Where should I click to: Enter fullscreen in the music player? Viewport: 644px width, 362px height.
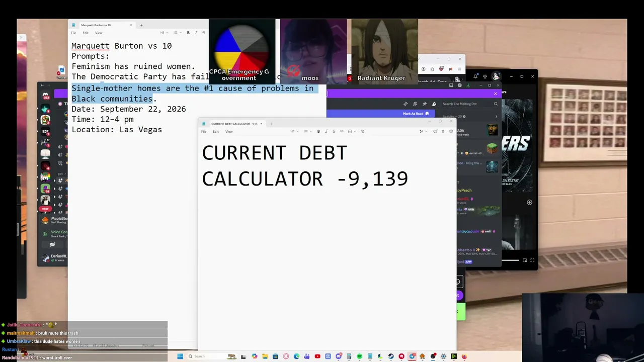(x=532, y=260)
